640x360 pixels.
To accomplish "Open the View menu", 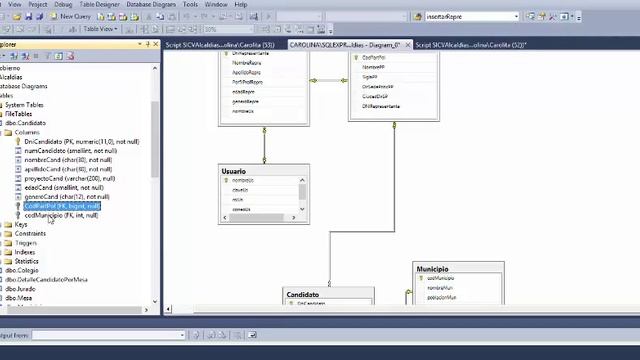I will tap(14, 4).
